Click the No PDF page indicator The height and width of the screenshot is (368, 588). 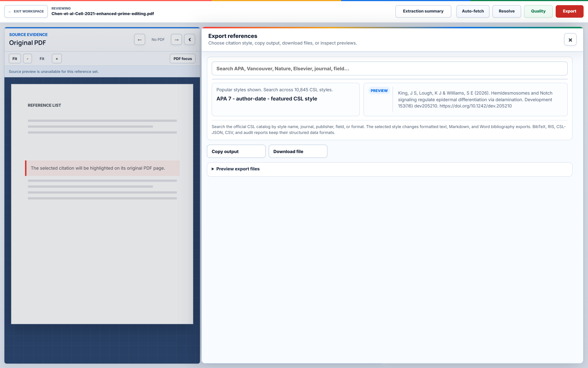tap(158, 39)
